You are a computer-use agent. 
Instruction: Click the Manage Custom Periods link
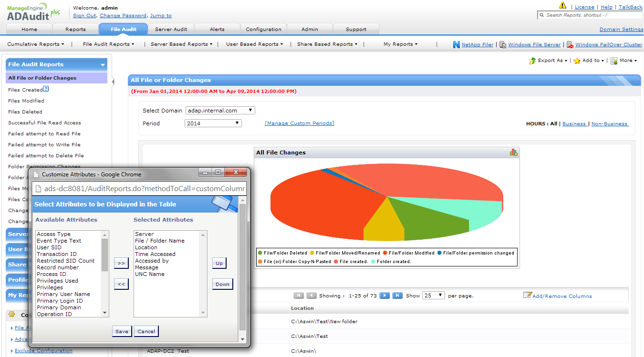pyautogui.click(x=300, y=123)
